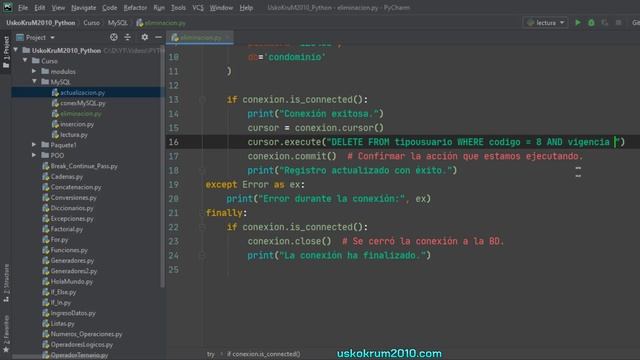640x360 pixels.
Task: Click fold marker at line 13
Action: pyautogui.click(x=202, y=100)
